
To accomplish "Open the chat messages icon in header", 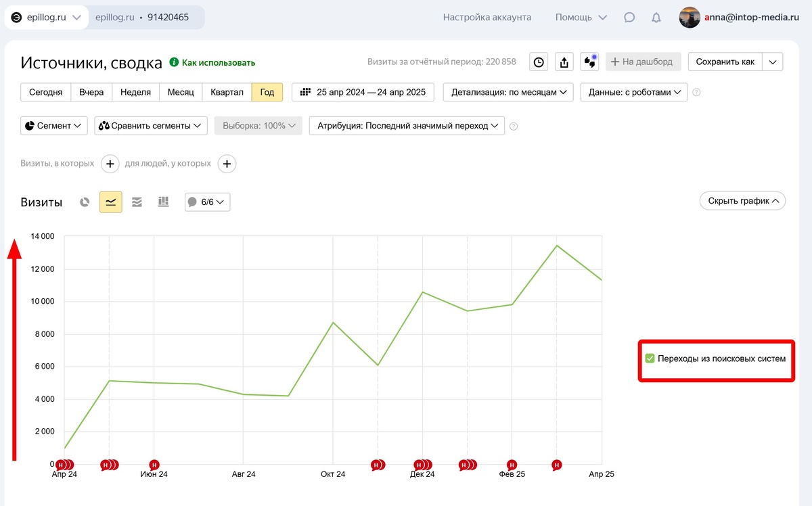I will 629,18.
